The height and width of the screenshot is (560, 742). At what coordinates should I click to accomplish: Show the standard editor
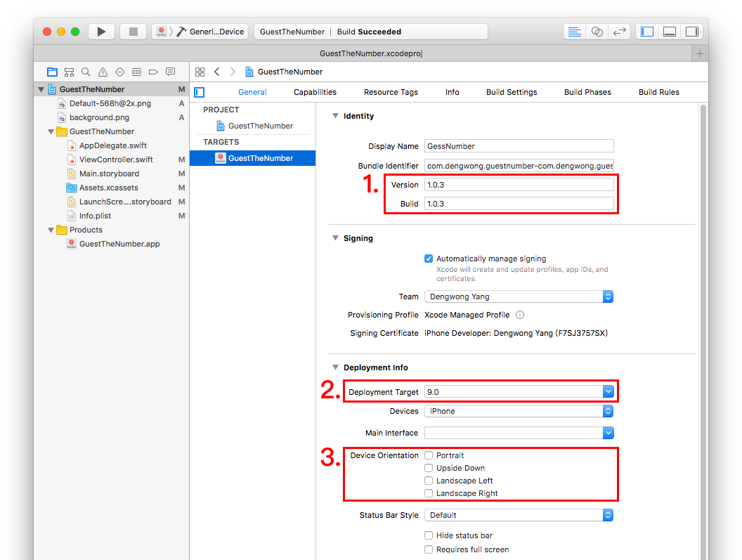575,32
